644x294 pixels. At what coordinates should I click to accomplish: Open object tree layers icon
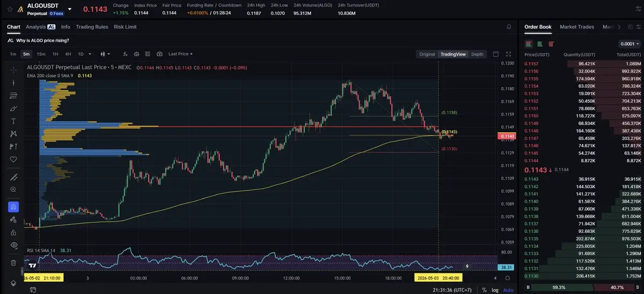(x=13, y=283)
